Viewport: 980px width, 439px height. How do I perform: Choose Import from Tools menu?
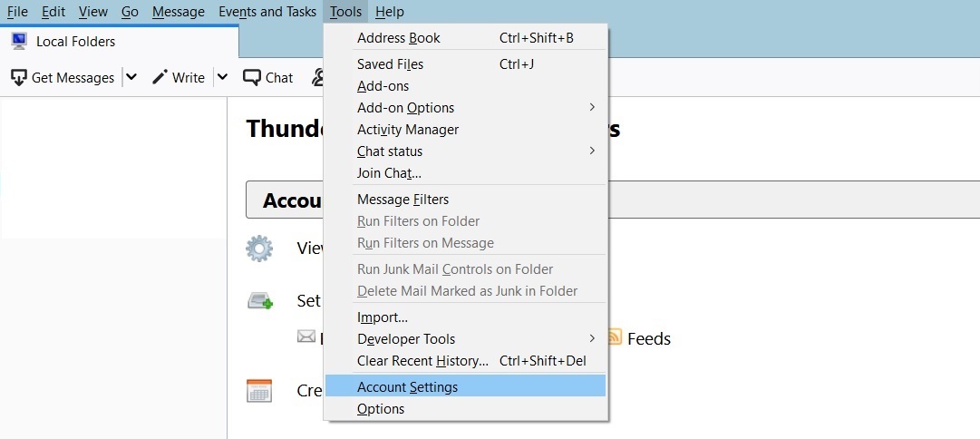click(x=466, y=317)
